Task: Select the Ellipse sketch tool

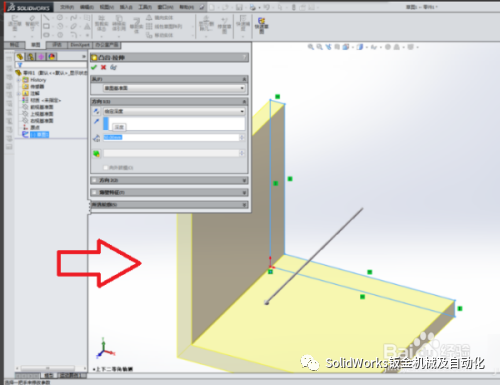Action: tap(73, 26)
